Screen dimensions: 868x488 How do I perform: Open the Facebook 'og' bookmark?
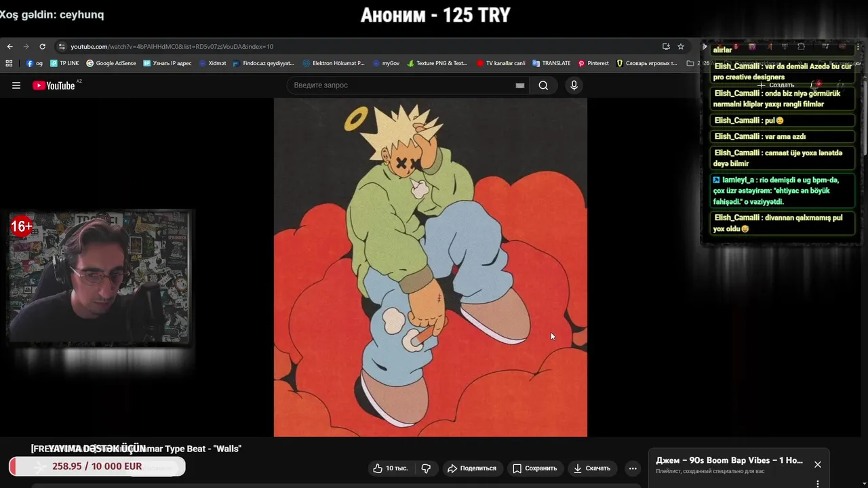point(35,63)
